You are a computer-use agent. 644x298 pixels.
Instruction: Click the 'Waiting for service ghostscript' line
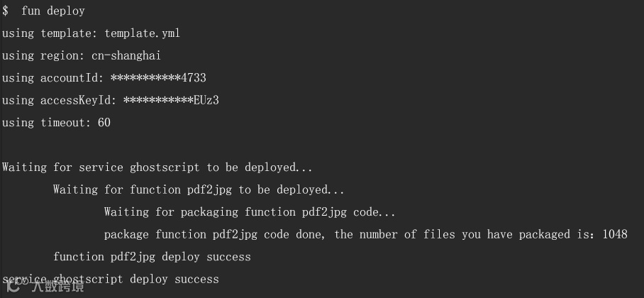tap(157, 167)
